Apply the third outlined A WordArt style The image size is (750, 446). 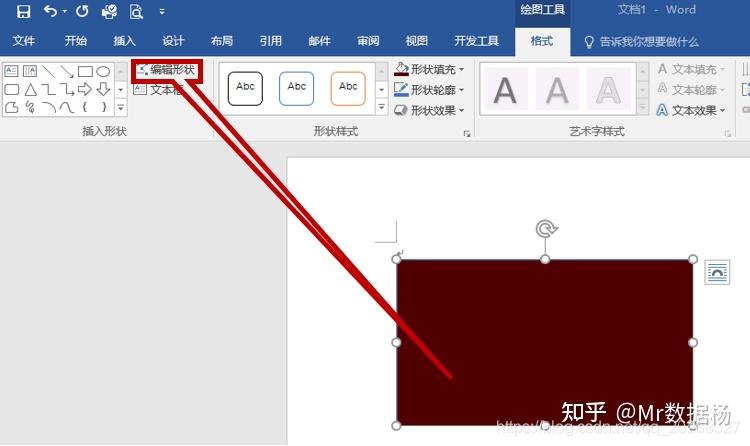click(608, 89)
